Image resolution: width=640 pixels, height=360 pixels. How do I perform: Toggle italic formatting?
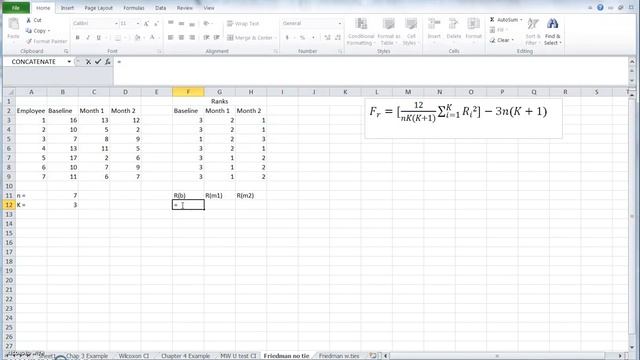(x=88, y=38)
